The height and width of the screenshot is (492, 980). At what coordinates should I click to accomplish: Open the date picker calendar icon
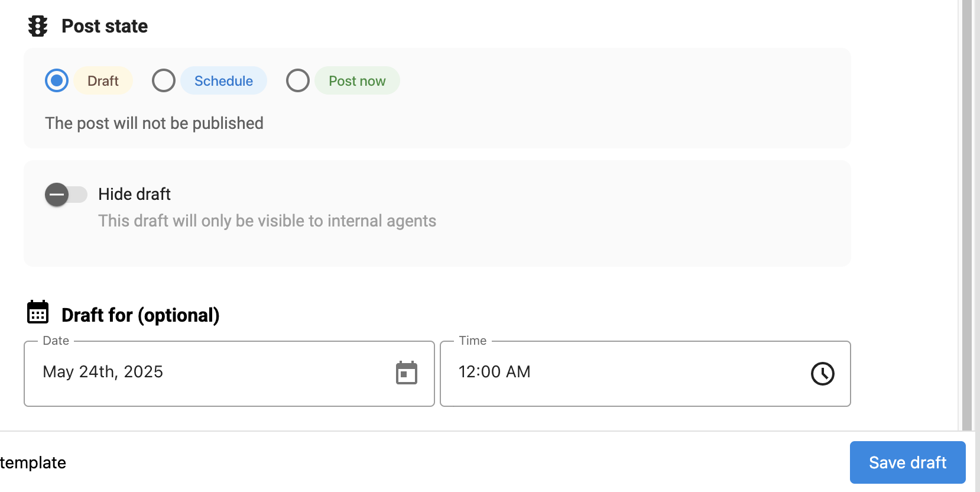pos(406,373)
